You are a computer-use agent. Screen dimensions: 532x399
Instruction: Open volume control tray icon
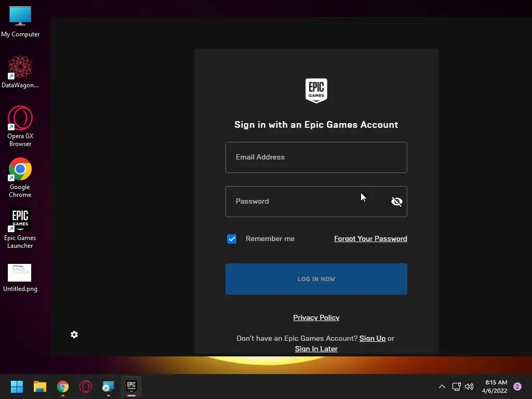(469, 387)
